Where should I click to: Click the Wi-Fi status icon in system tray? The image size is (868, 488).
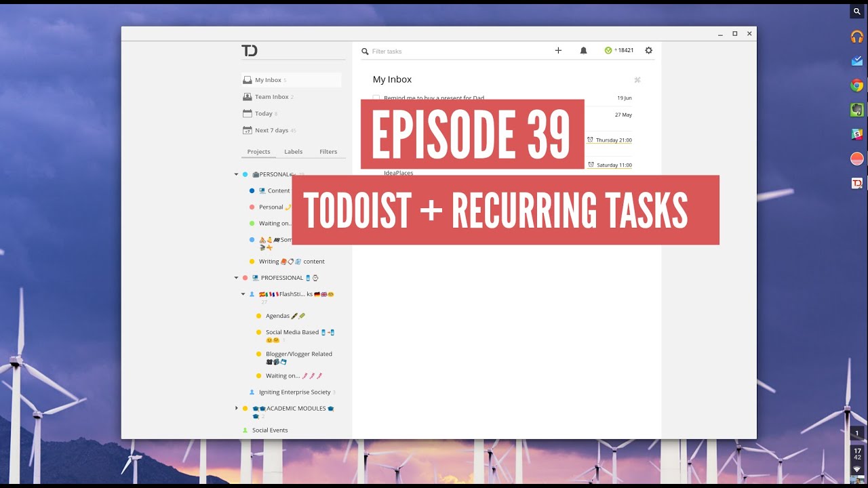coord(857,469)
